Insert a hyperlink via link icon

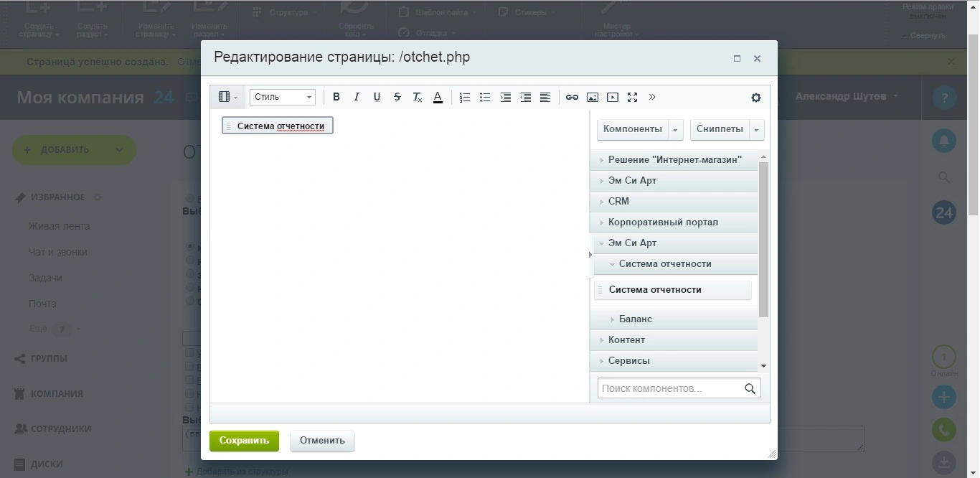click(x=572, y=97)
